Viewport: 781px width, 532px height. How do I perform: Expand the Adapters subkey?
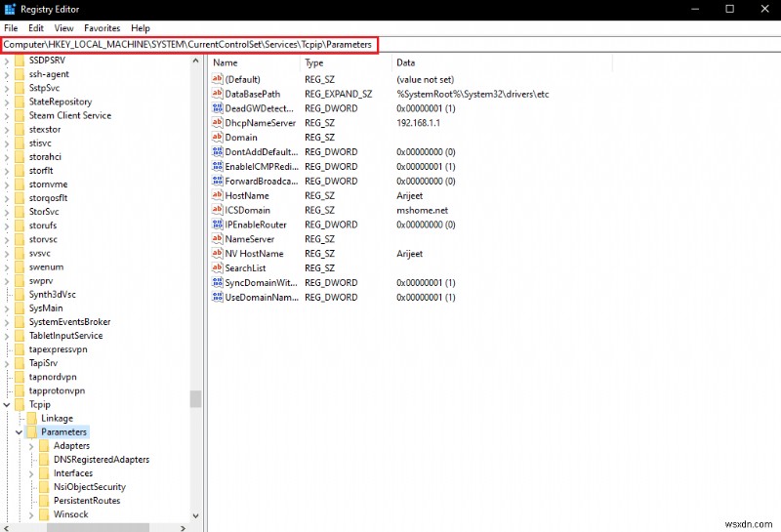tap(31, 446)
